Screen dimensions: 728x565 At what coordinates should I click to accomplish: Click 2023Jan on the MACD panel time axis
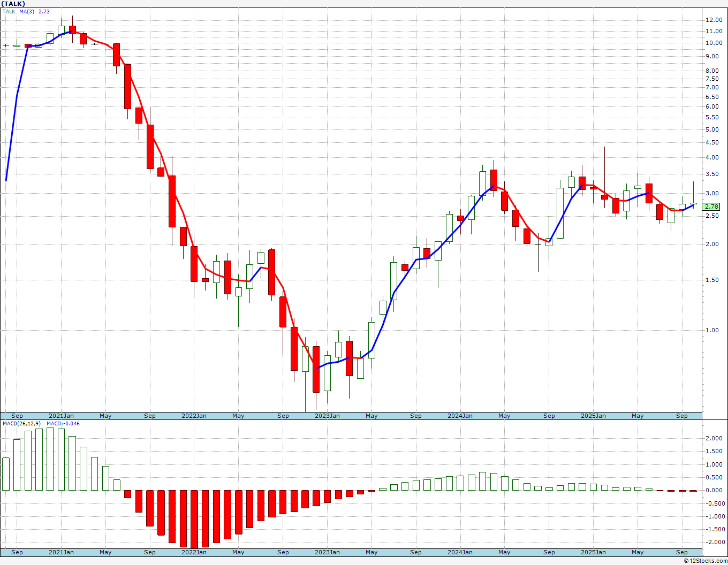(327, 552)
